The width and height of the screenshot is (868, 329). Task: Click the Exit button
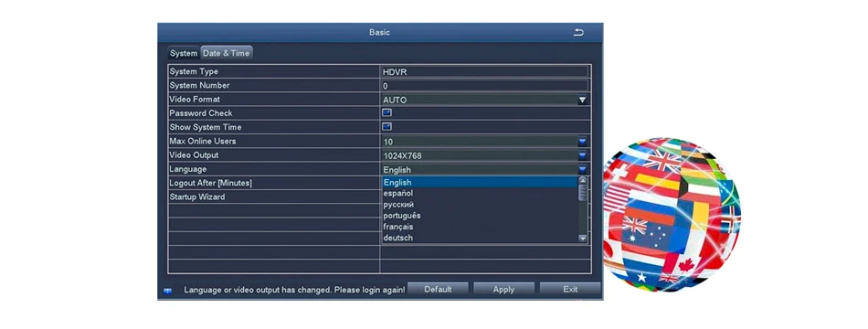pos(570,289)
